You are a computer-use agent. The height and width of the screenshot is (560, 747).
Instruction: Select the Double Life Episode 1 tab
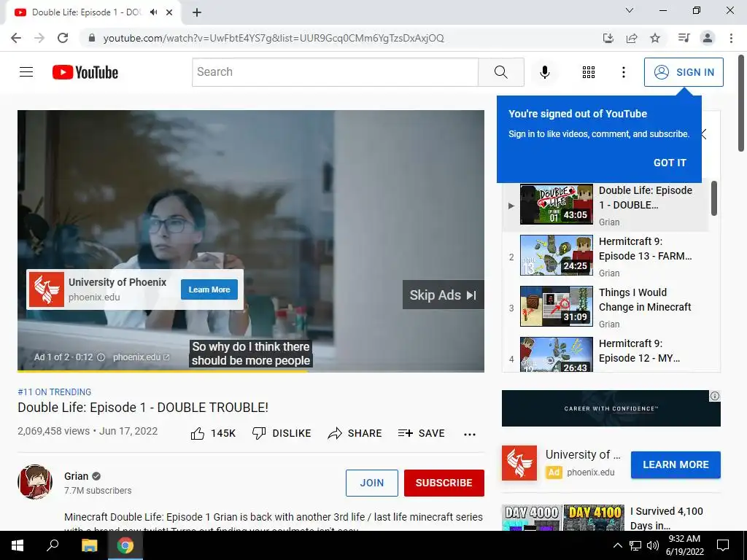pos(93,12)
